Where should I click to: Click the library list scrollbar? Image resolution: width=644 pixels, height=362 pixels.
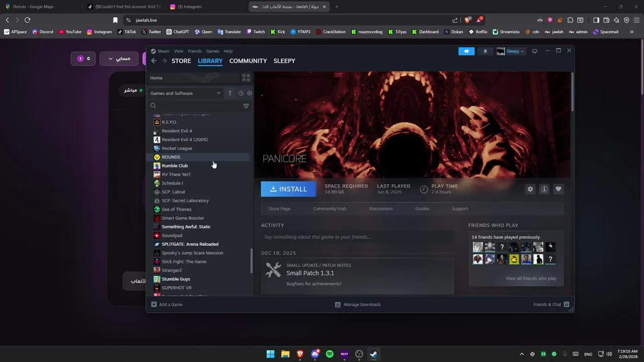pyautogui.click(x=252, y=261)
